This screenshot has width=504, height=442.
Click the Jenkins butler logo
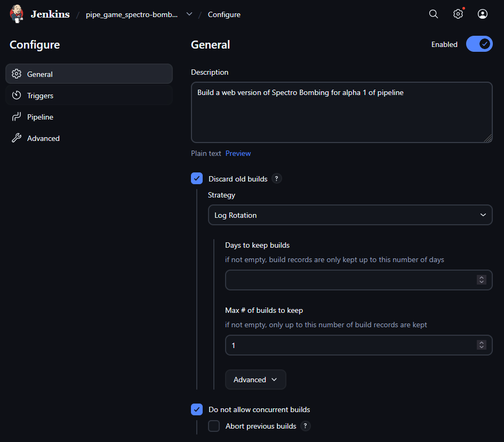pyautogui.click(x=17, y=14)
